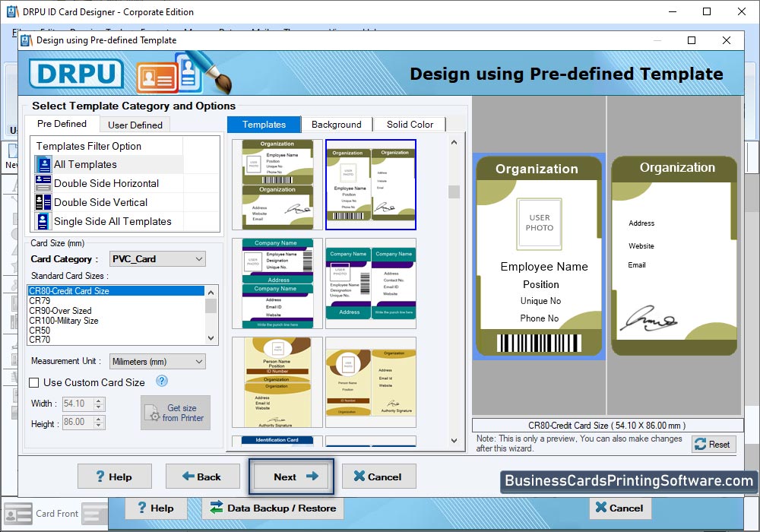
Task: Close the template wizard dialog
Action: click(726, 40)
